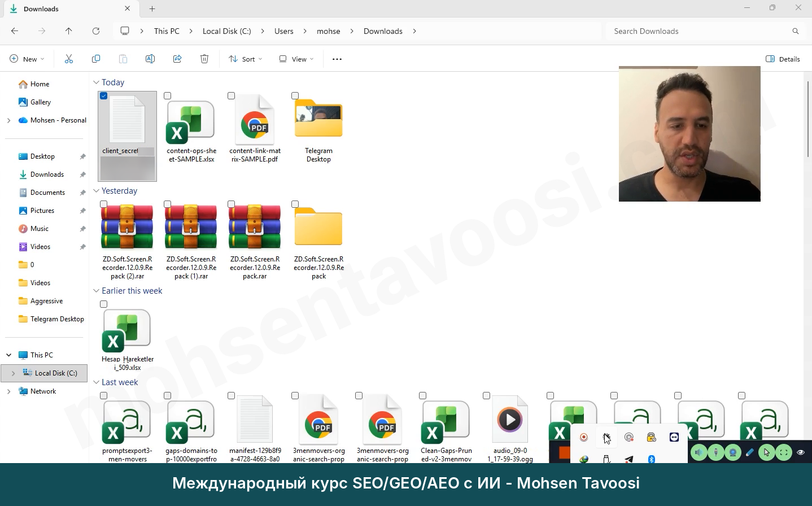
Task: Open the View dropdown
Action: 296,59
